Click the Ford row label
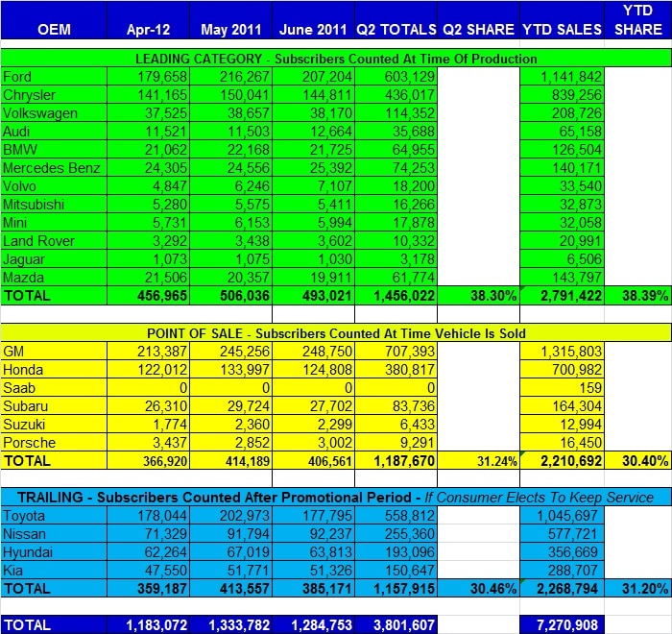Viewport: 672px width, 634px height. [17, 77]
